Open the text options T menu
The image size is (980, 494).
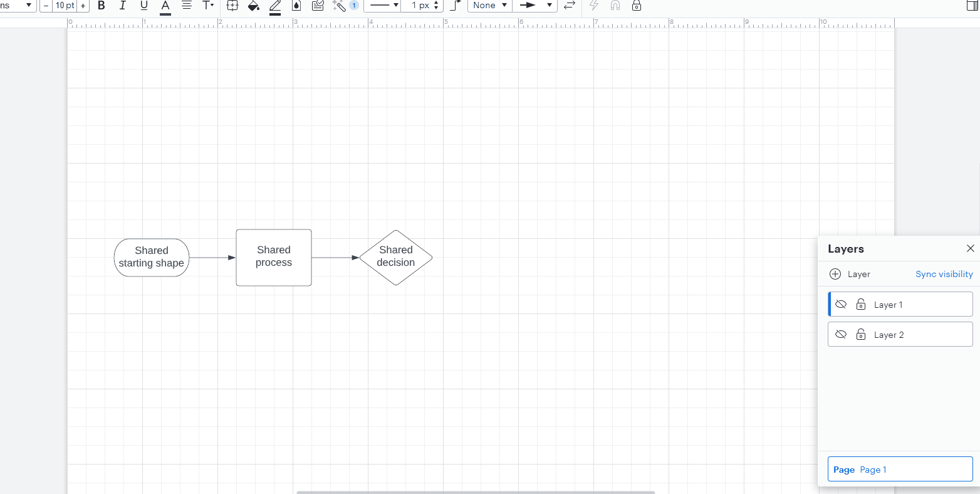click(208, 6)
